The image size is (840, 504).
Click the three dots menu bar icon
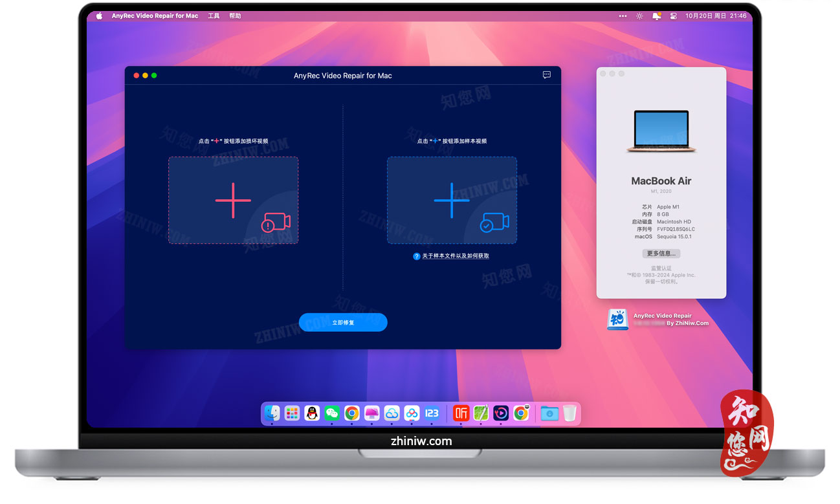(x=623, y=16)
